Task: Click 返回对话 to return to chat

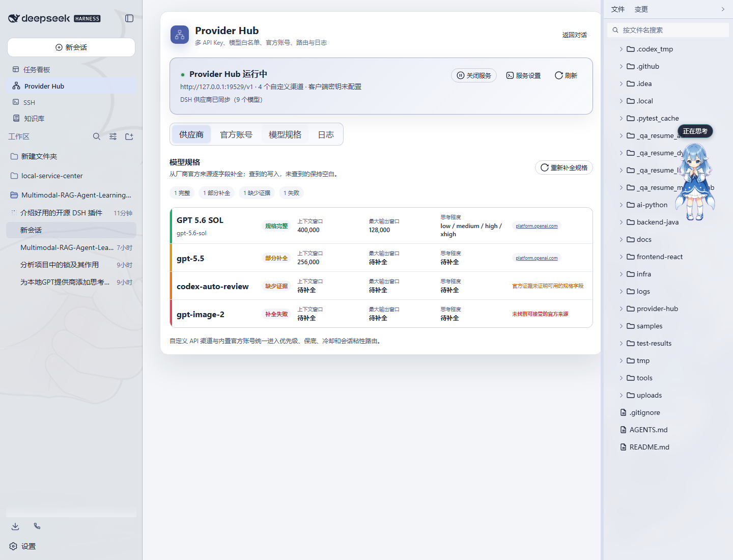Action: click(x=575, y=35)
